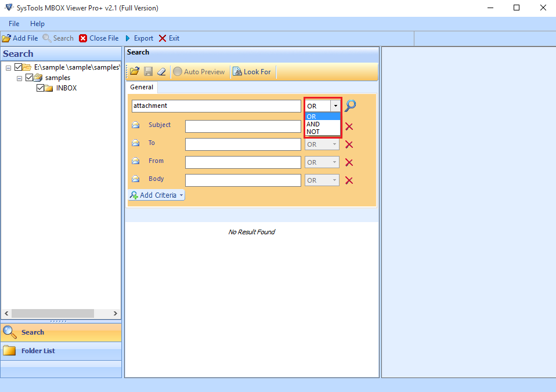Select the INBOX folder in the tree
Viewport: 556px width, 392px height.
pos(66,88)
